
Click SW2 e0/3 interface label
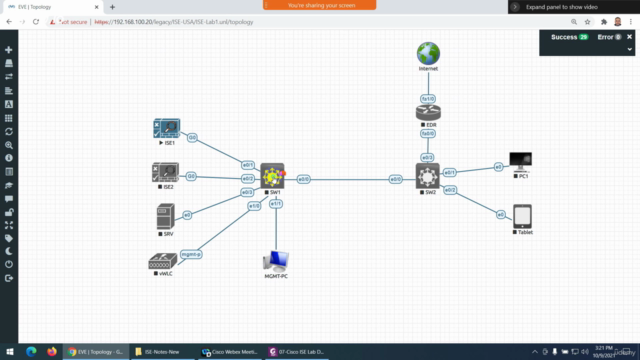click(x=427, y=158)
